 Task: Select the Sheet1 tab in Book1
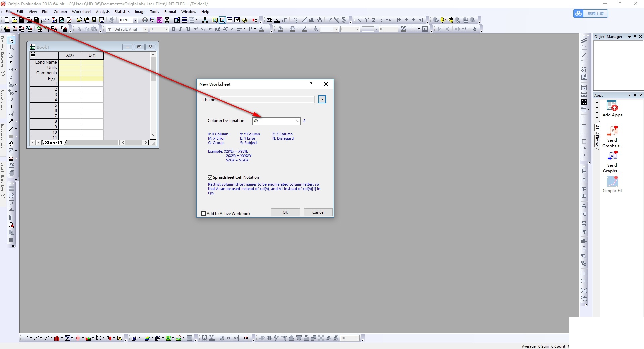point(54,143)
